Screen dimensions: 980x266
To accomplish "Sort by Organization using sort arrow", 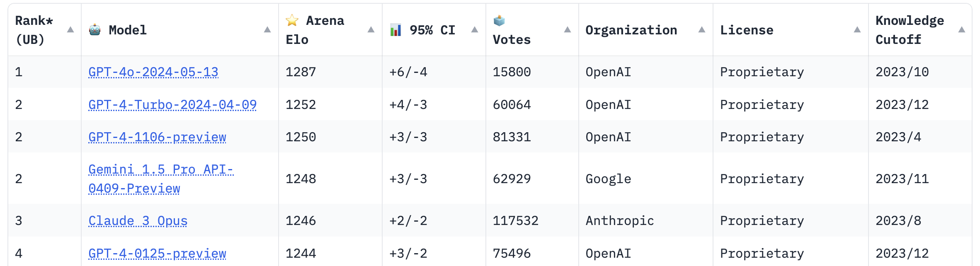I will [702, 29].
